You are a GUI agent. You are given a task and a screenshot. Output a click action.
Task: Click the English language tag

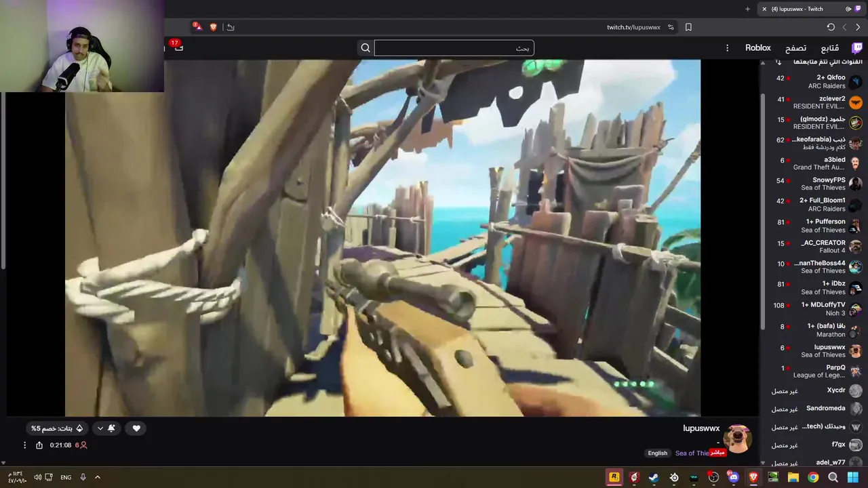[657, 453]
